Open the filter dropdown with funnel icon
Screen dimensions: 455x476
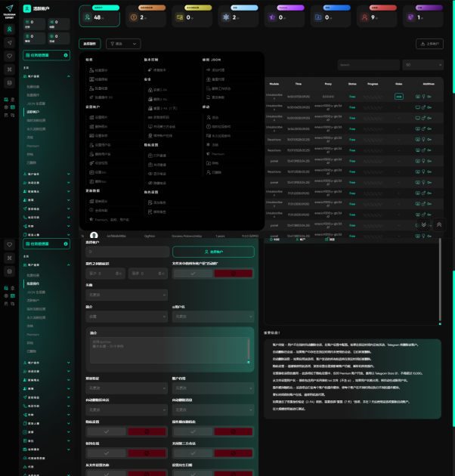(123, 44)
